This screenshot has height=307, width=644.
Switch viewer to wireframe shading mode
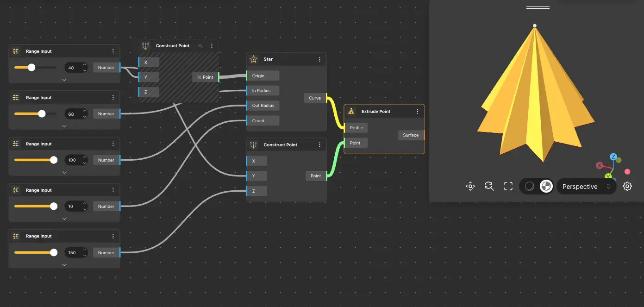[x=530, y=186]
